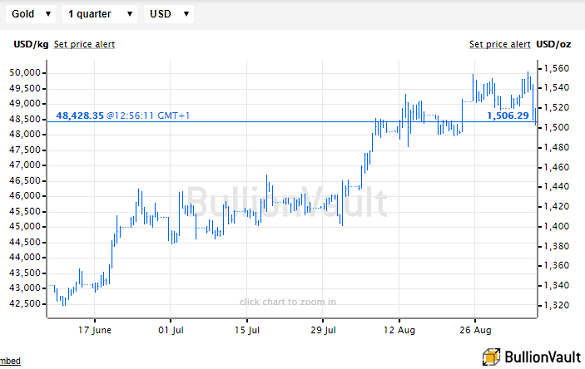Click the 1,480 ounce axis value
Image resolution: width=585 pixels, height=369 pixels.
click(x=556, y=147)
